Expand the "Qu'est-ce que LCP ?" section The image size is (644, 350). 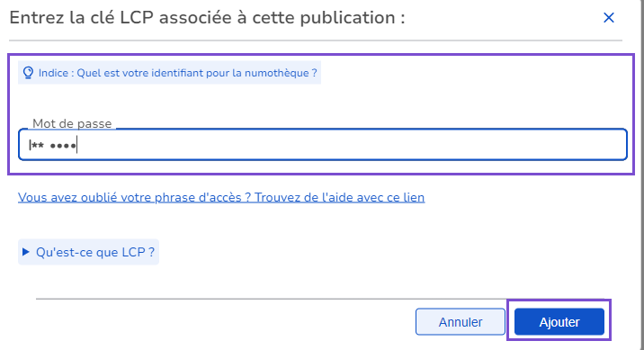click(x=88, y=252)
